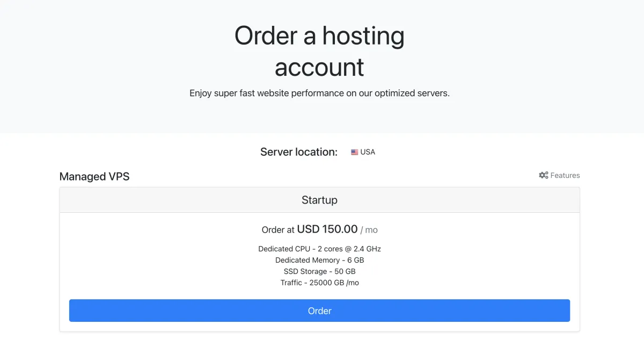Click the Dedicated CPU 2 cores line
This screenshot has height=346, width=644.
pyautogui.click(x=319, y=249)
